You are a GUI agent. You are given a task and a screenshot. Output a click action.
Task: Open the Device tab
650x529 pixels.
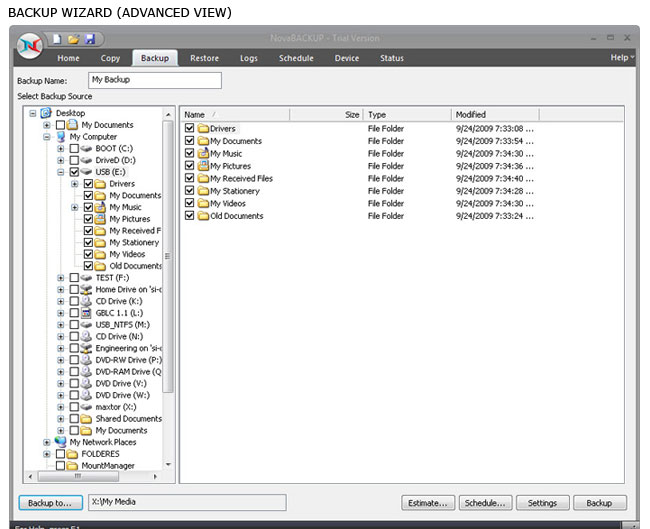click(x=347, y=58)
